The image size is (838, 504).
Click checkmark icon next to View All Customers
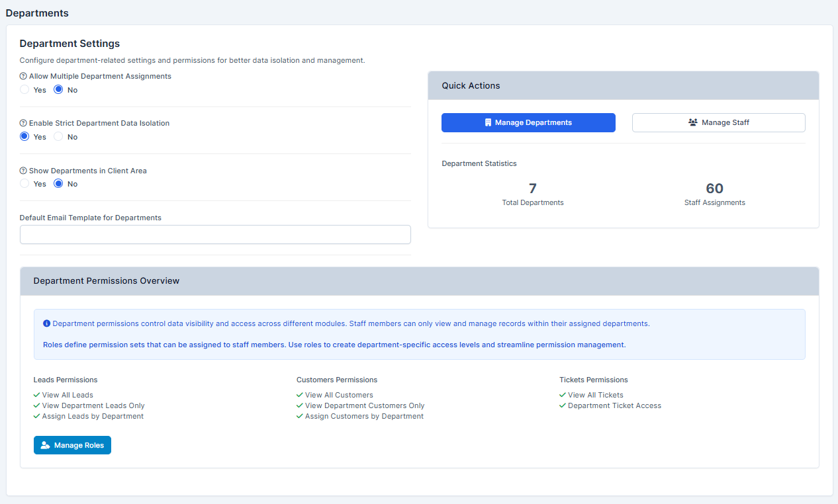point(300,395)
